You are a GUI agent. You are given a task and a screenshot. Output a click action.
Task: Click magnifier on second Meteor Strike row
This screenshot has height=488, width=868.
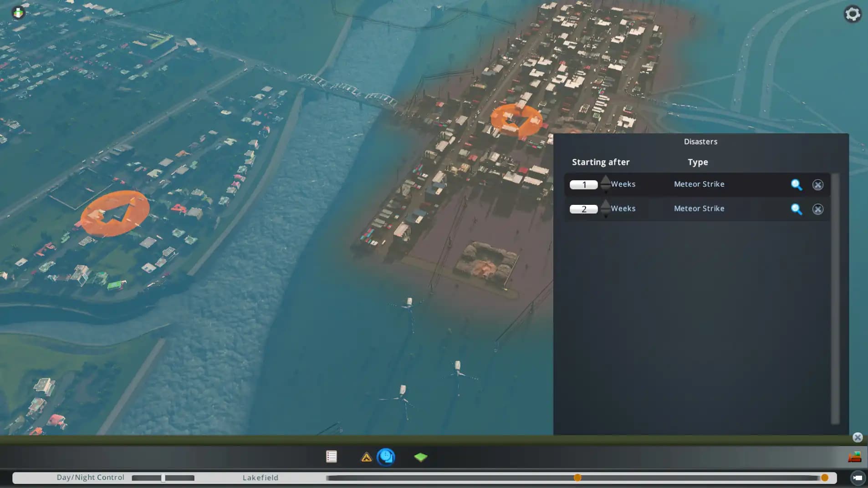point(796,209)
